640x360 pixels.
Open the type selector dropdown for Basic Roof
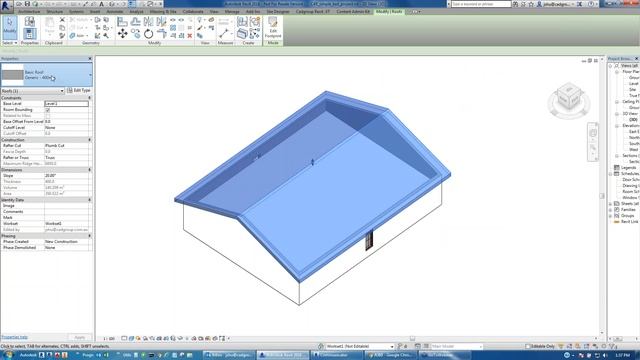[90, 75]
